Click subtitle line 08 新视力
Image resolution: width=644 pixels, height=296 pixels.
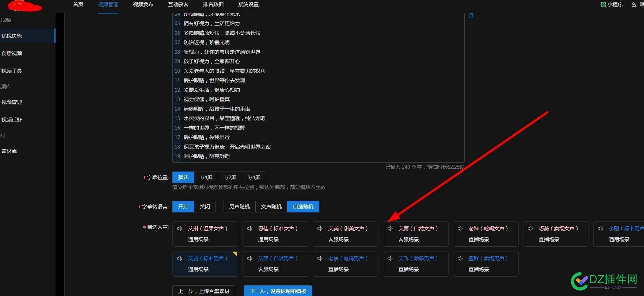point(222,52)
